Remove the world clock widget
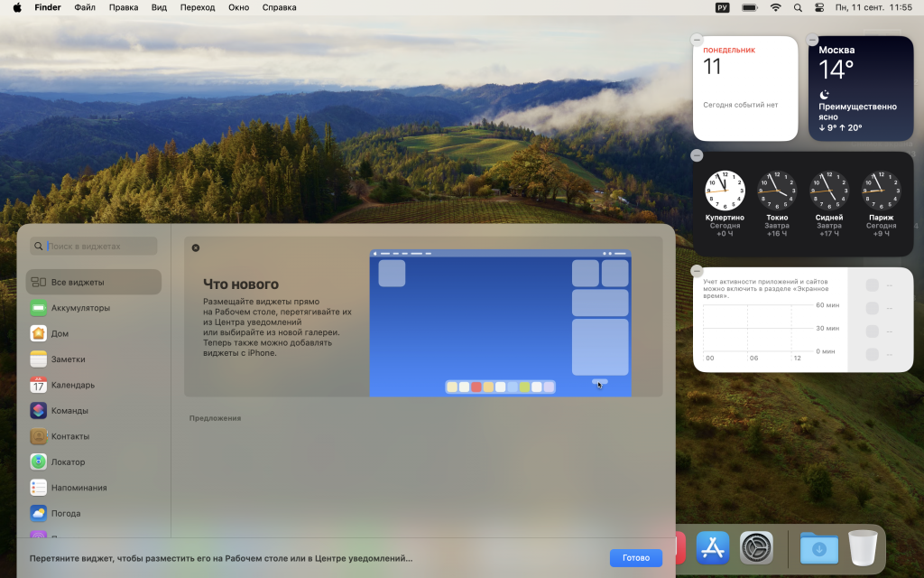 tap(697, 155)
